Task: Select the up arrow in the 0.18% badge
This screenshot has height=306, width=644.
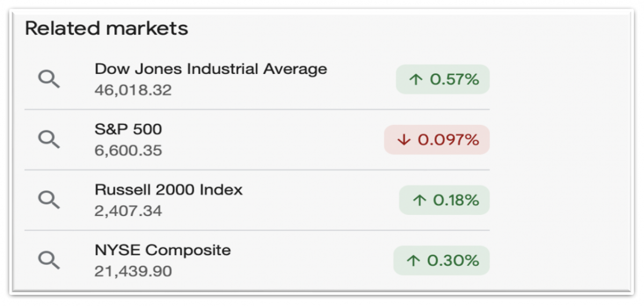Action: [419, 200]
